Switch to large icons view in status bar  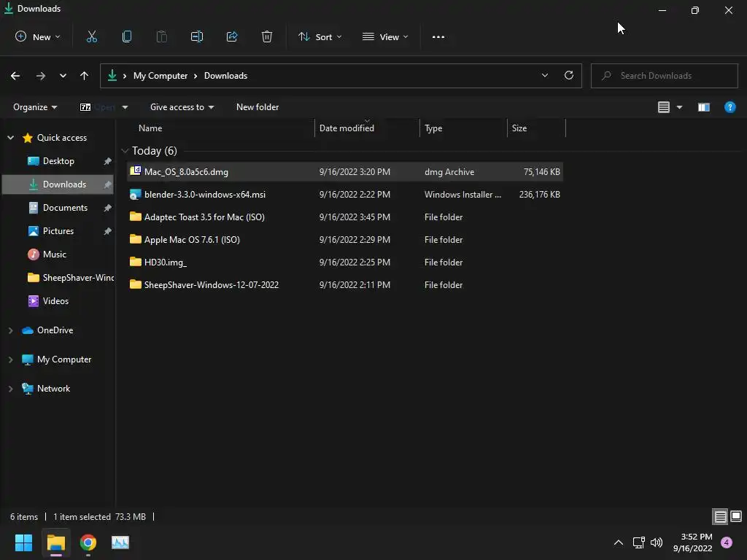point(736,516)
